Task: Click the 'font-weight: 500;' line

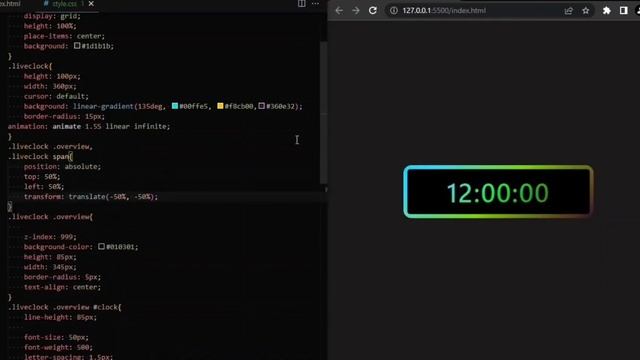Action: click(58, 347)
